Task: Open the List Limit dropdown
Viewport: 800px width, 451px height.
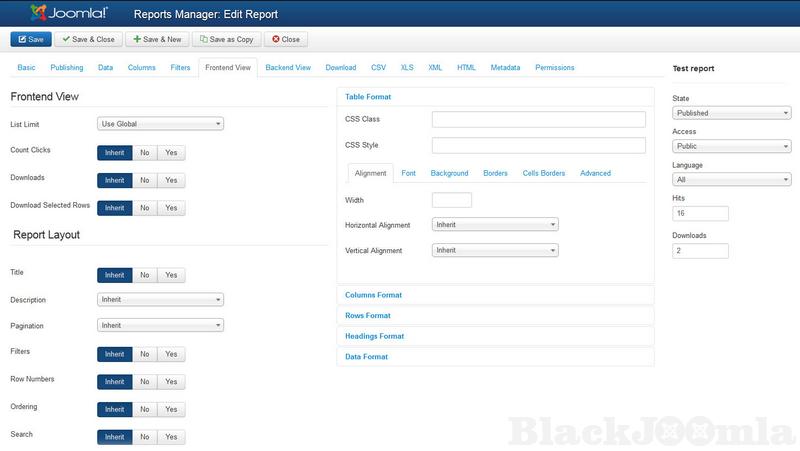Action: coord(160,124)
